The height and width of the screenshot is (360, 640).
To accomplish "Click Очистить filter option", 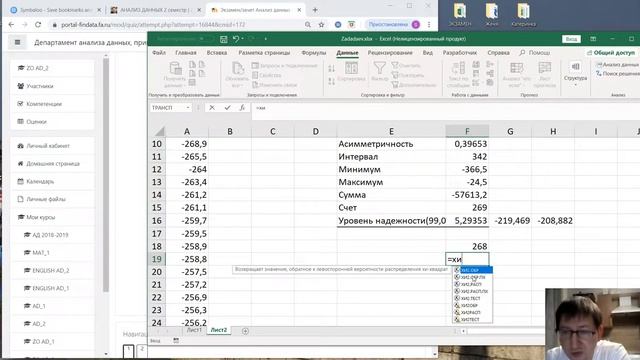I will [406, 65].
